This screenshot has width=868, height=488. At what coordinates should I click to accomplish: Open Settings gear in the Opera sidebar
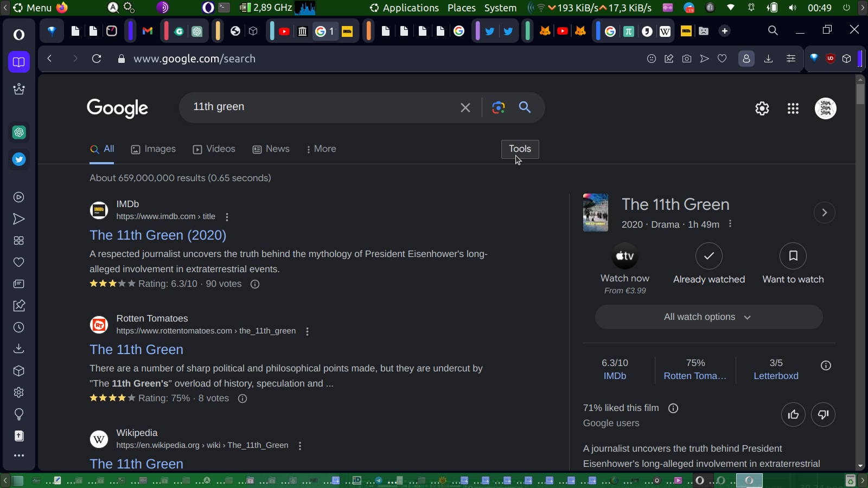tap(19, 393)
